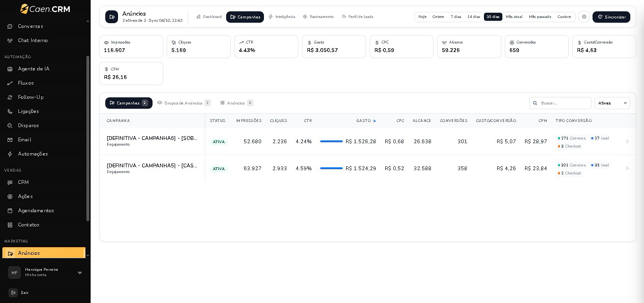Click the CAMPANHA5 spend progress bar
644x303 pixels.
[x=331, y=168]
